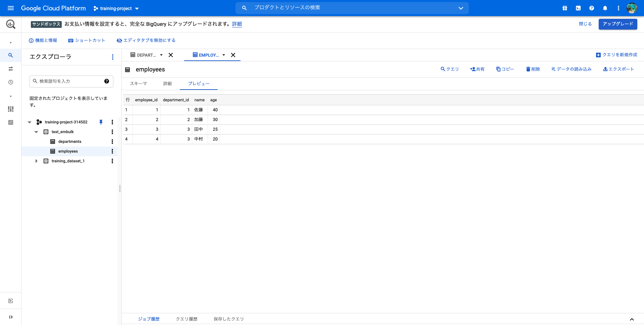Click the data transfers icon in left rail
Viewport: 644px width, 325px height.
point(10,69)
